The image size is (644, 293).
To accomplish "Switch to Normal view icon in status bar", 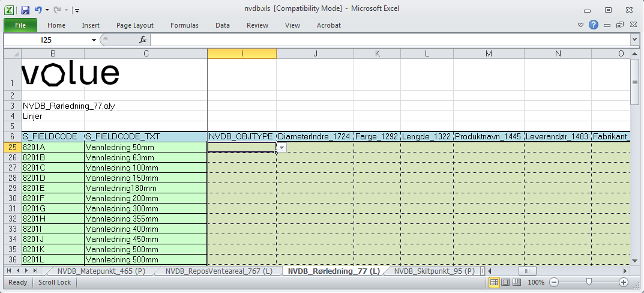I will pyautogui.click(x=495, y=282).
